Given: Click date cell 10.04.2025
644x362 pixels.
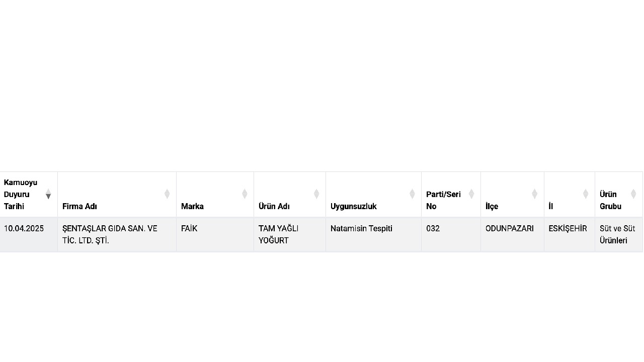Looking at the screenshot, I should [x=24, y=229].
